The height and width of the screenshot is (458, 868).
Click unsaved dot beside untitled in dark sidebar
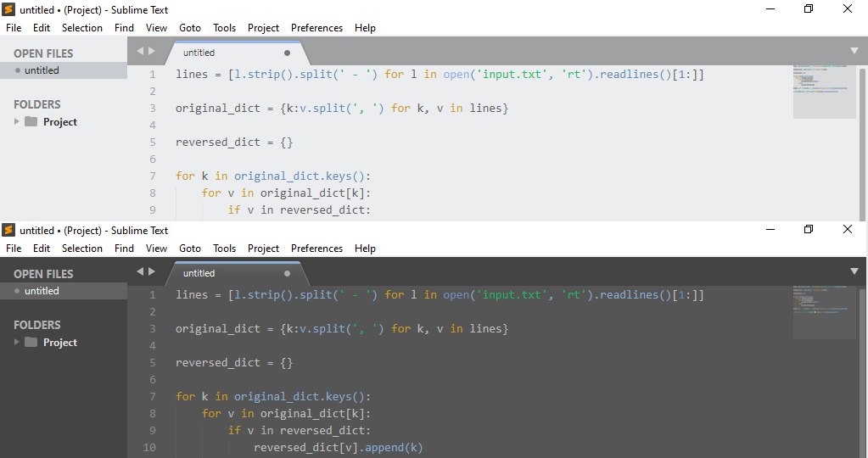pyautogui.click(x=17, y=291)
